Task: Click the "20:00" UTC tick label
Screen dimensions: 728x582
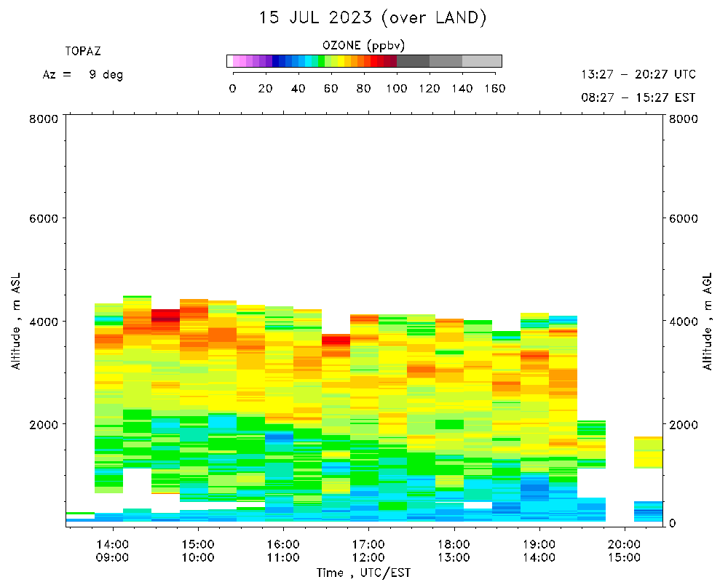Action: coord(625,544)
